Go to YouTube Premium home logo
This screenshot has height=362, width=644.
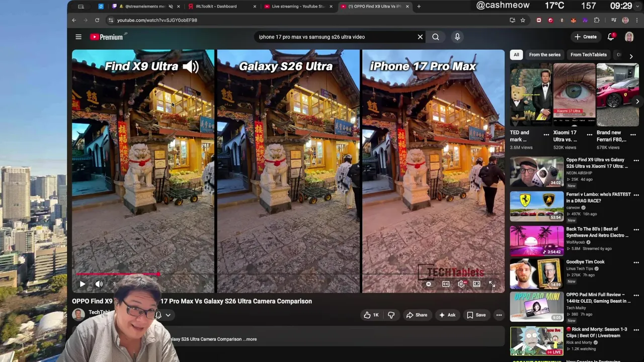[x=107, y=37]
